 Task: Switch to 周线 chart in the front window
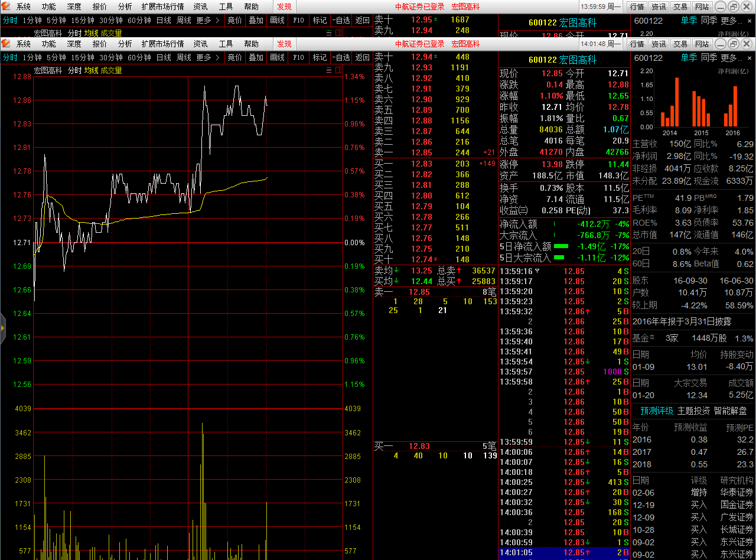coord(184,57)
